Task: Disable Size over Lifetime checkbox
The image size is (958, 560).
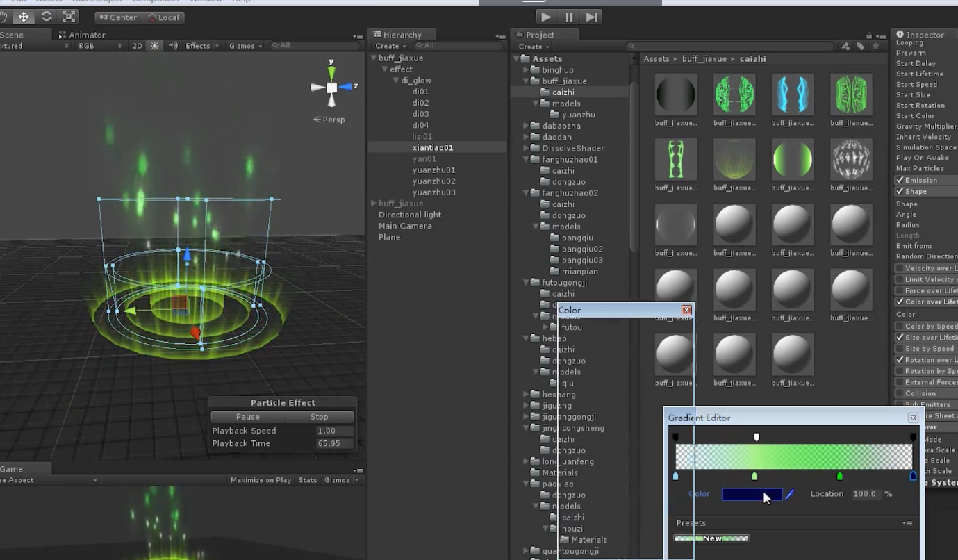Action: click(x=900, y=338)
